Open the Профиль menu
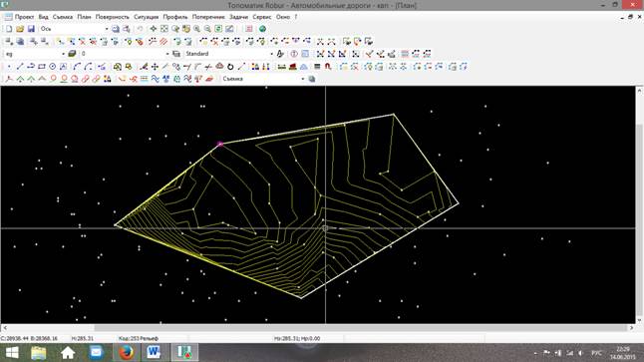Viewport: 644px width, 362px height. (x=175, y=17)
